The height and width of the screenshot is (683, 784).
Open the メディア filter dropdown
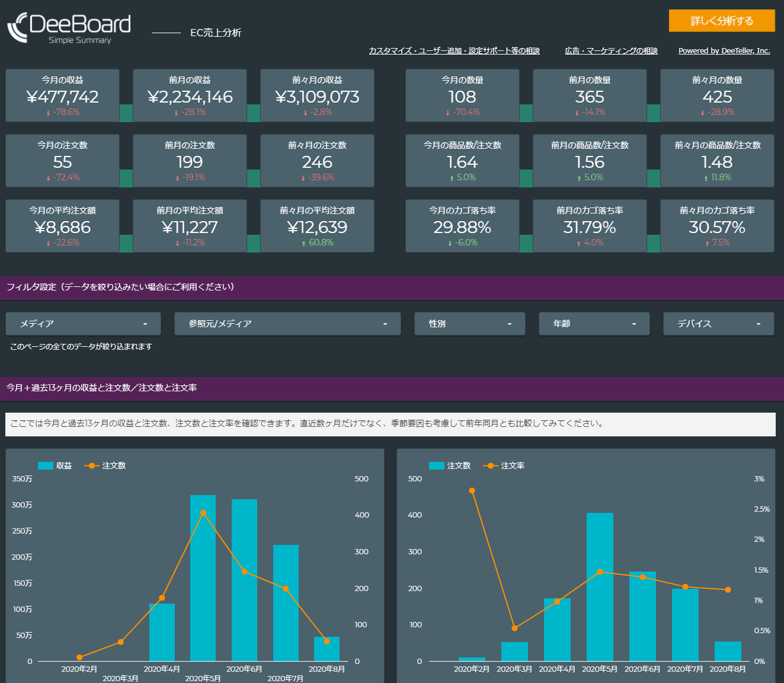click(83, 324)
